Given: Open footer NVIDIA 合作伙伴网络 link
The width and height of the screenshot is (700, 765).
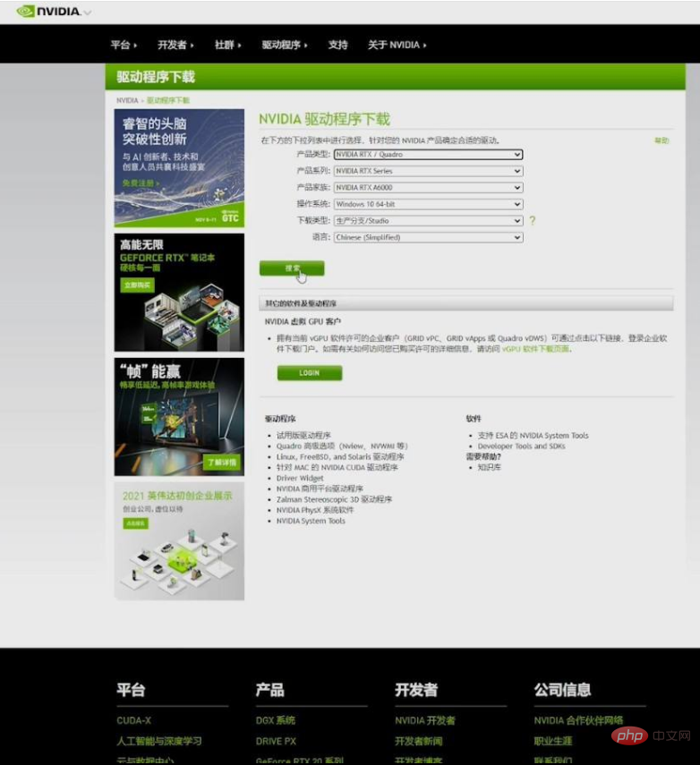Looking at the screenshot, I should [578, 720].
